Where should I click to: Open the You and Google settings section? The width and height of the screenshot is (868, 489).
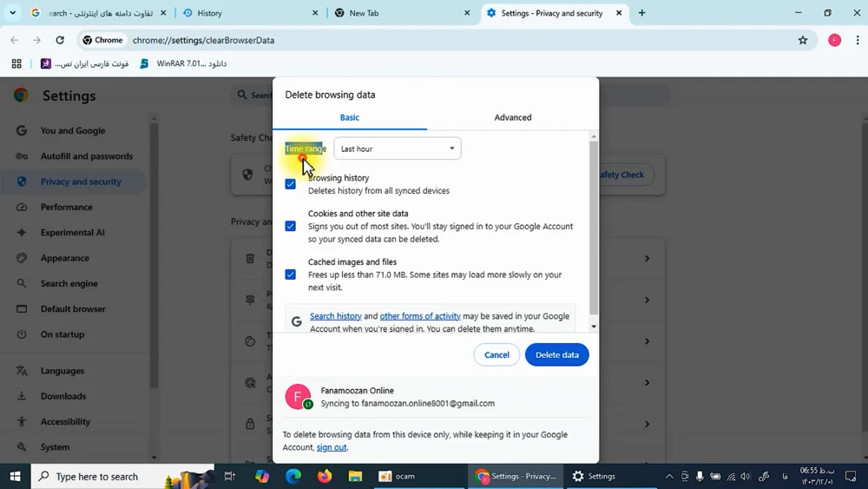coord(73,130)
